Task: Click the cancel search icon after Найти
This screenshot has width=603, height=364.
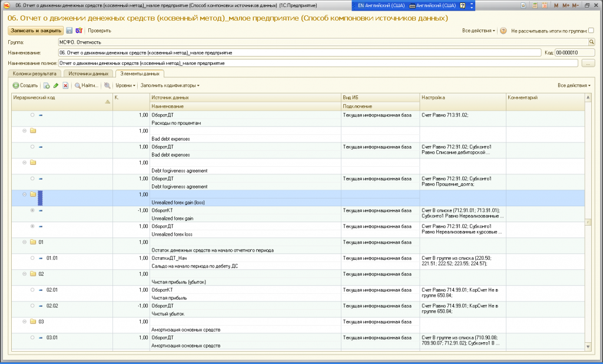Action: tap(107, 85)
